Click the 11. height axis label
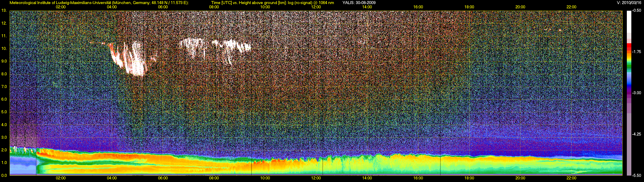The image size is (644, 182). [4, 36]
